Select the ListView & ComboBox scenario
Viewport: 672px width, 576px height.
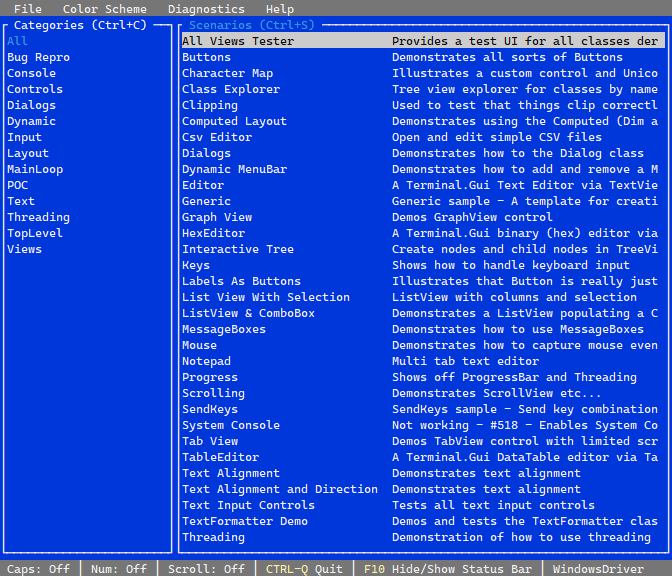(x=248, y=313)
